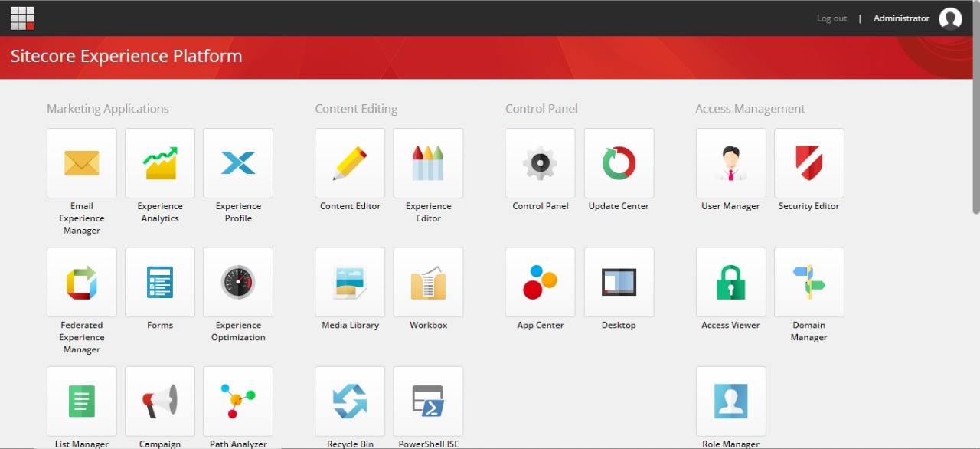Launch the Security Editor

(x=809, y=163)
